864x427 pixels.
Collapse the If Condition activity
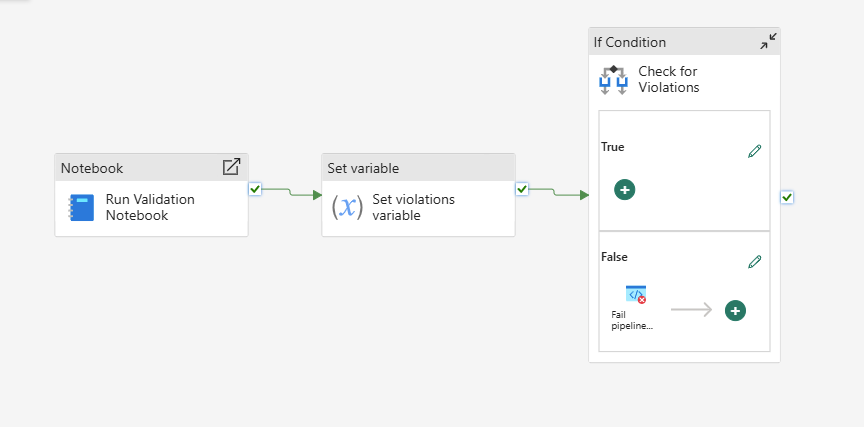[767, 41]
